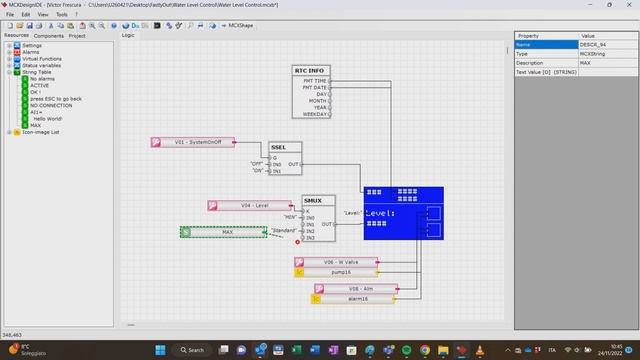640x360 pixels.
Task: Open the Windows Start menu
Action: point(160,350)
